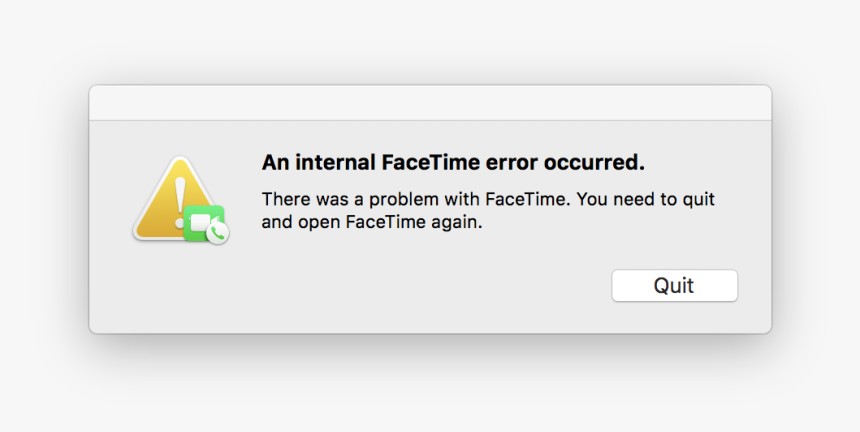Click the 'You need to quit' sentence
The height and width of the screenshot is (432, 860).
pos(646,200)
